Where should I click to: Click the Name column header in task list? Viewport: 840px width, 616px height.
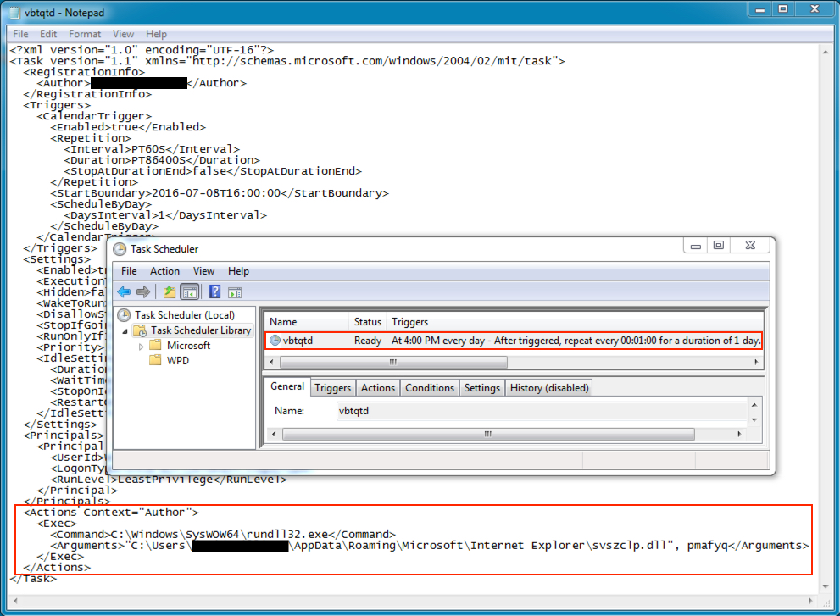(x=283, y=322)
